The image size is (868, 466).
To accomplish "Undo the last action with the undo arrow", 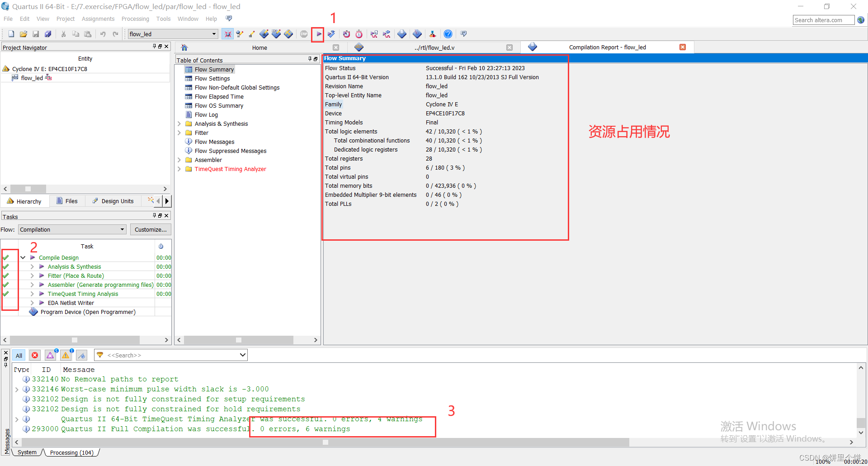I will [103, 34].
